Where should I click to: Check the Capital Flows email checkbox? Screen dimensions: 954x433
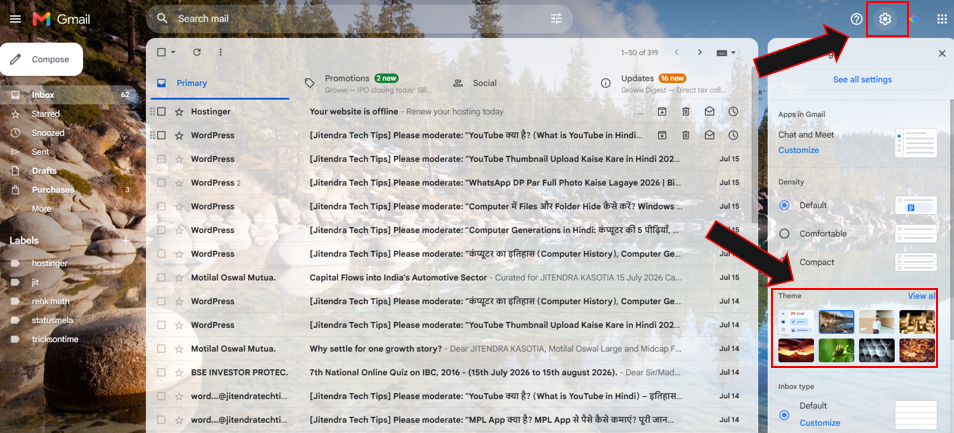tap(161, 277)
